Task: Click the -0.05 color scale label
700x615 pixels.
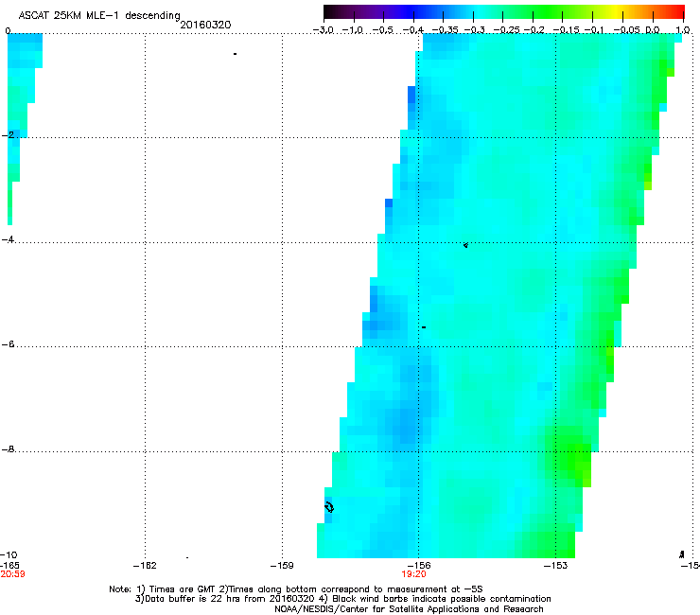Action: tap(626, 30)
